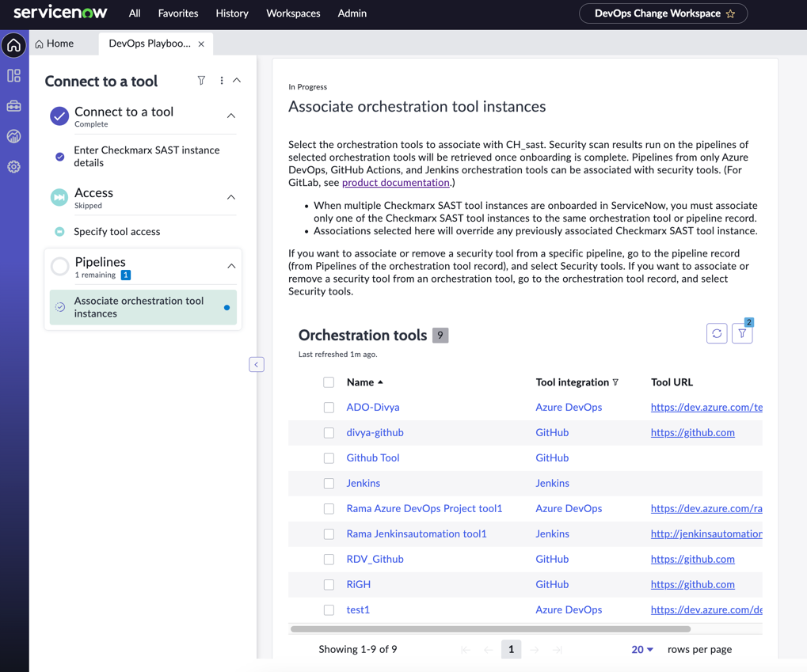The width and height of the screenshot is (807, 672).
Task: Open the Admin menu
Action: coord(352,13)
